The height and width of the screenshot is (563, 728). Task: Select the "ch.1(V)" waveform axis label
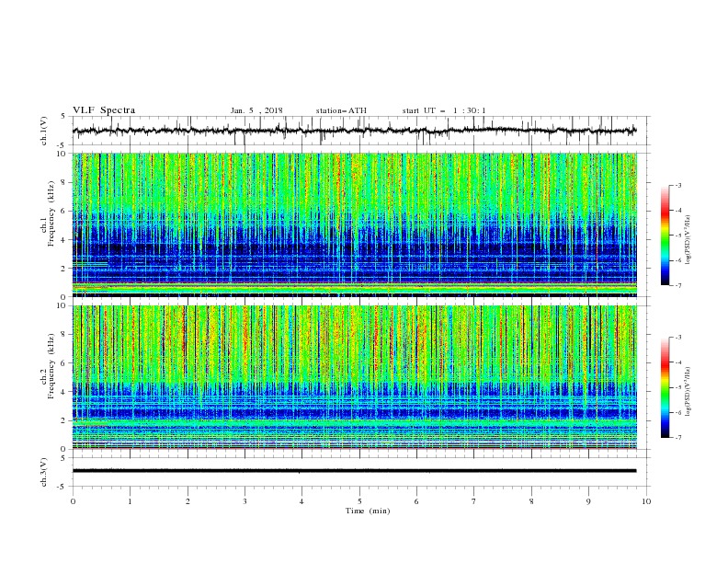[44, 131]
